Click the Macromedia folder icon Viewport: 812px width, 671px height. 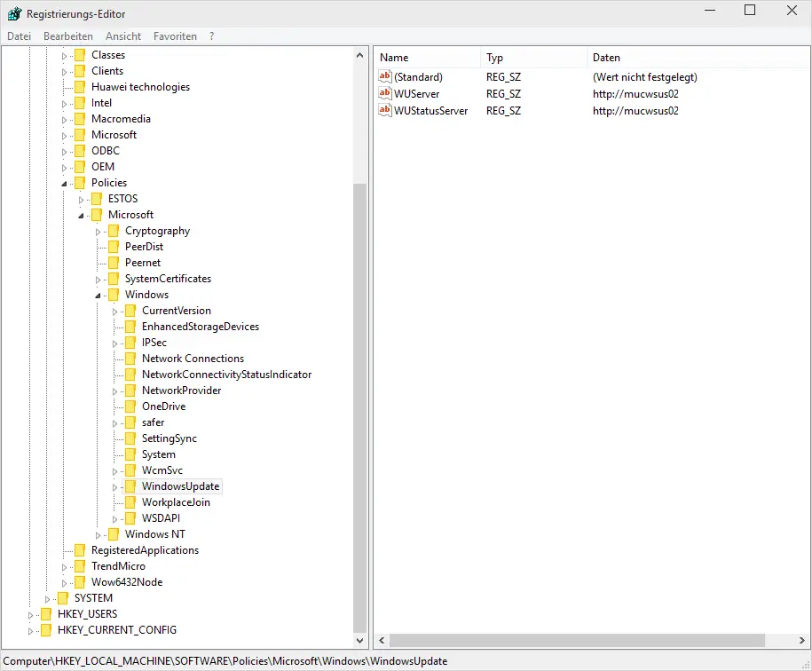80,119
